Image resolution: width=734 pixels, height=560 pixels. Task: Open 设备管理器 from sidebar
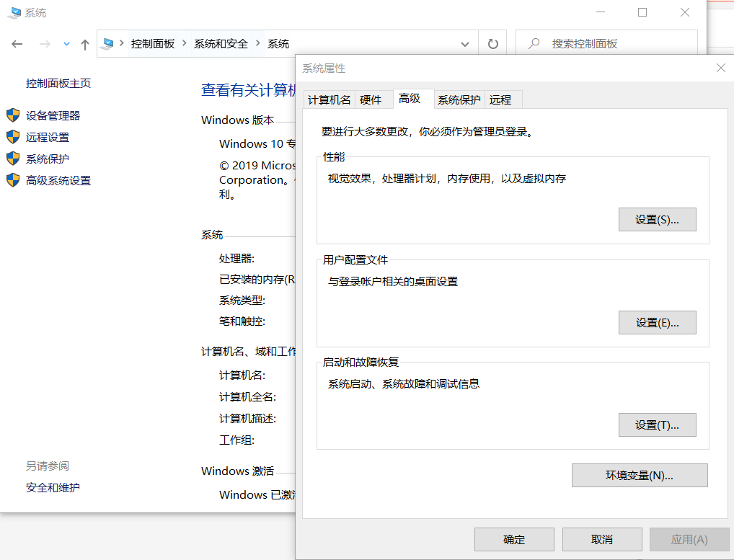point(53,115)
